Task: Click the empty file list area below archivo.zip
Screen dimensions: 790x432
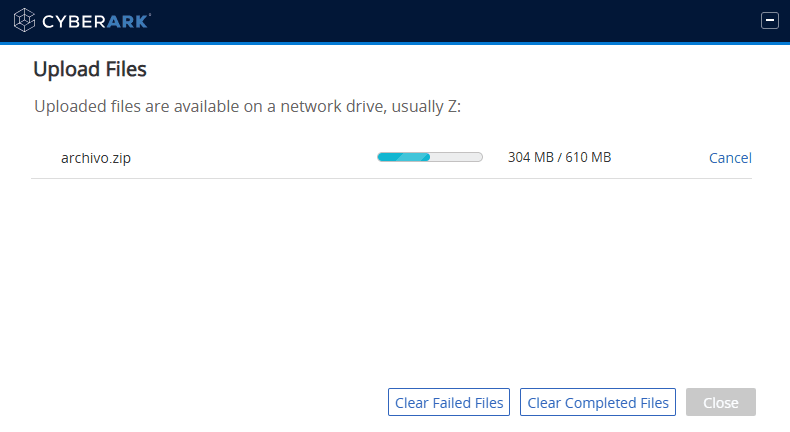Action: pos(391,277)
